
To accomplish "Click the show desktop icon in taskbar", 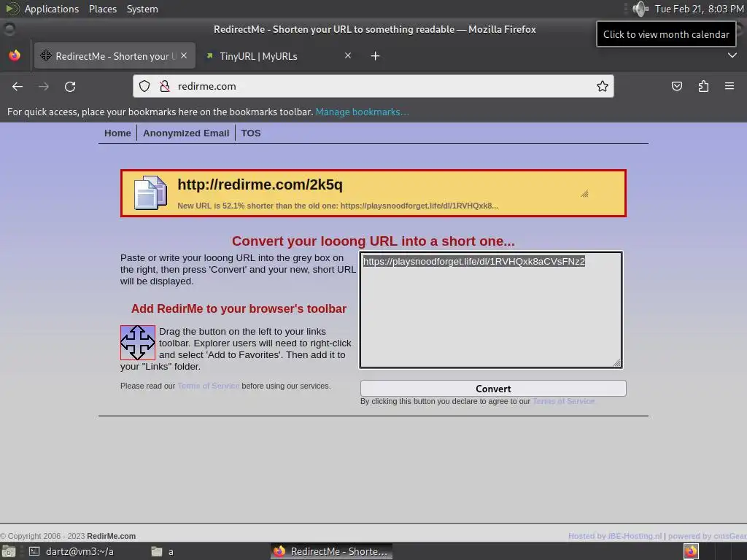I will 9,551.
